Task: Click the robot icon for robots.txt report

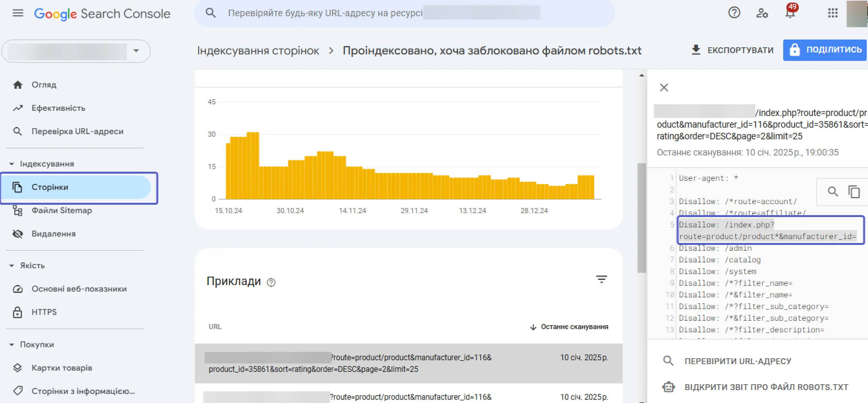Action: click(668, 387)
